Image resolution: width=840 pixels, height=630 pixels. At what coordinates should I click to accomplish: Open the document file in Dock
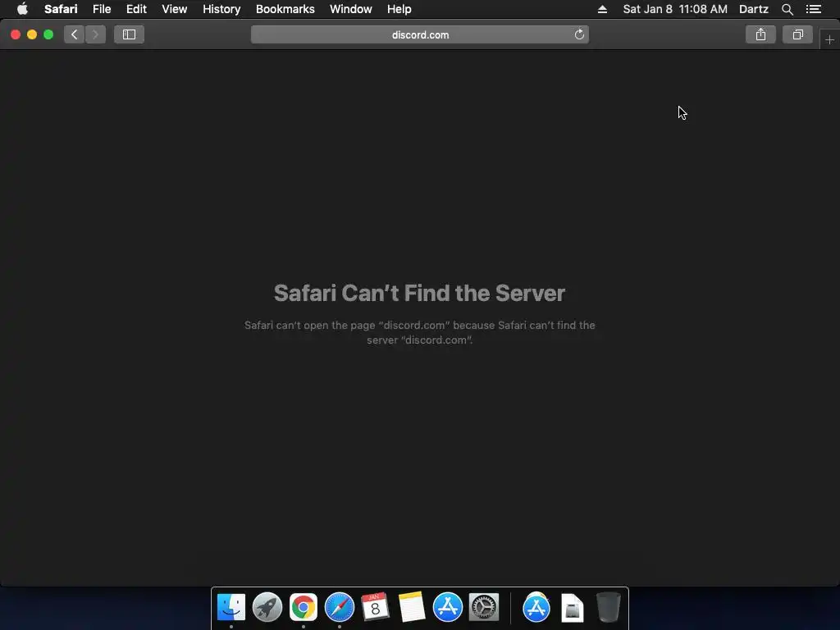(x=572, y=608)
